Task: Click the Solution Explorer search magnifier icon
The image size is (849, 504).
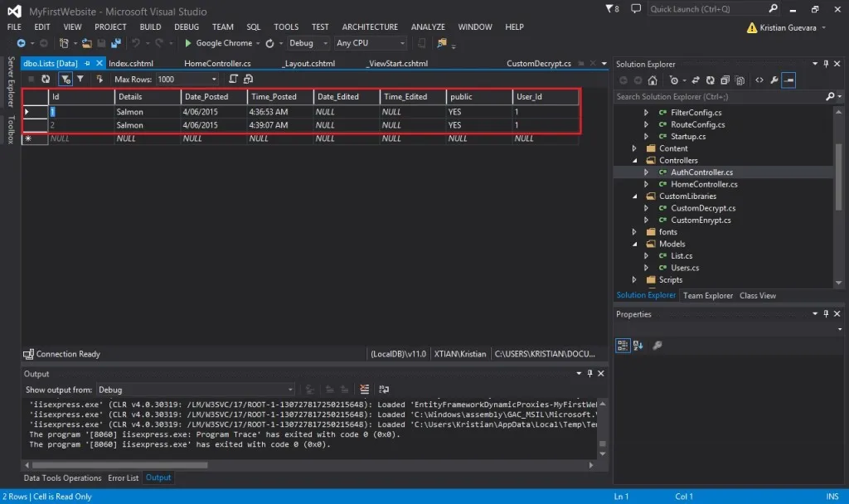Action: click(830, 96)
